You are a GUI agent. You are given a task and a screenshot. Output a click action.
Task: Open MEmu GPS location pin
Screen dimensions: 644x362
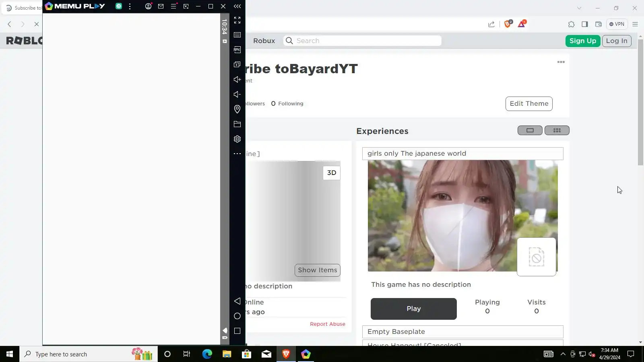[237, 109]
